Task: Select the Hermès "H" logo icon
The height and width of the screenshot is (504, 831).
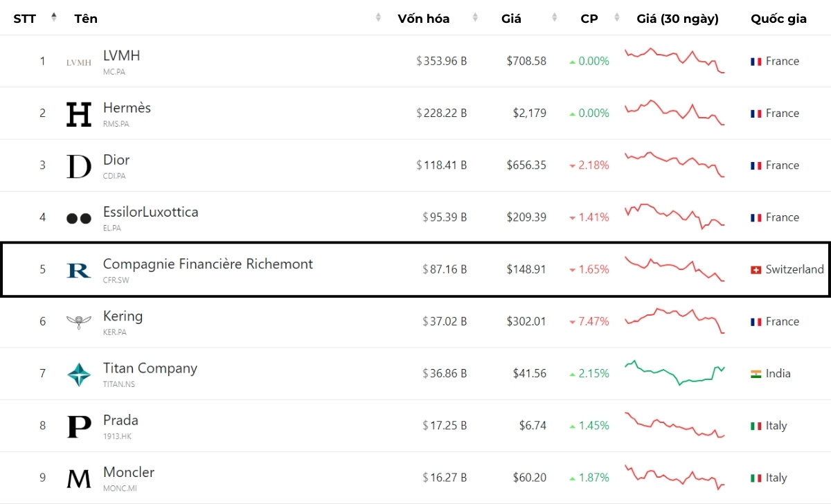Action: click(80, 113)
